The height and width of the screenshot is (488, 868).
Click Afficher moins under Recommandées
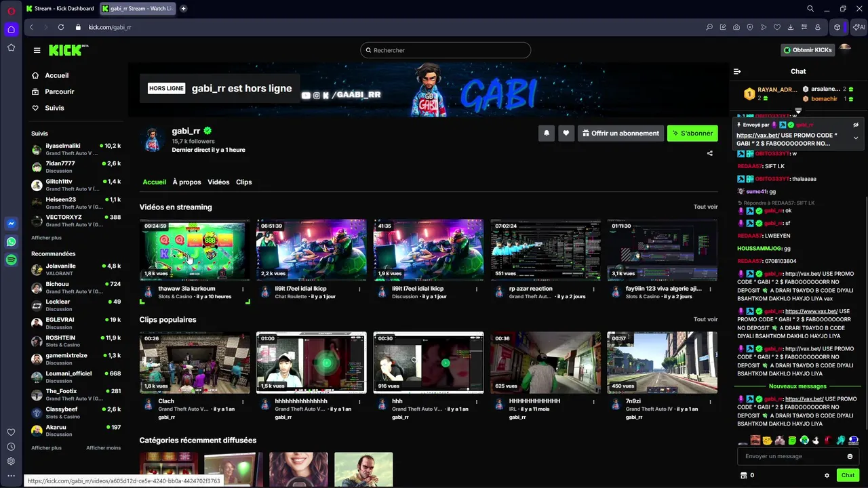(x=103, y=448)
